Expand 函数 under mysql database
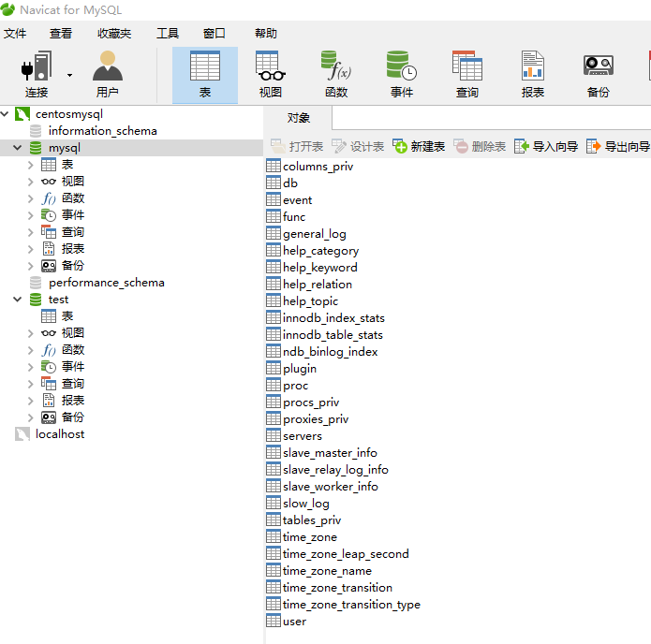The width and height of the screenshot is (651, 644). pos(30,198)
